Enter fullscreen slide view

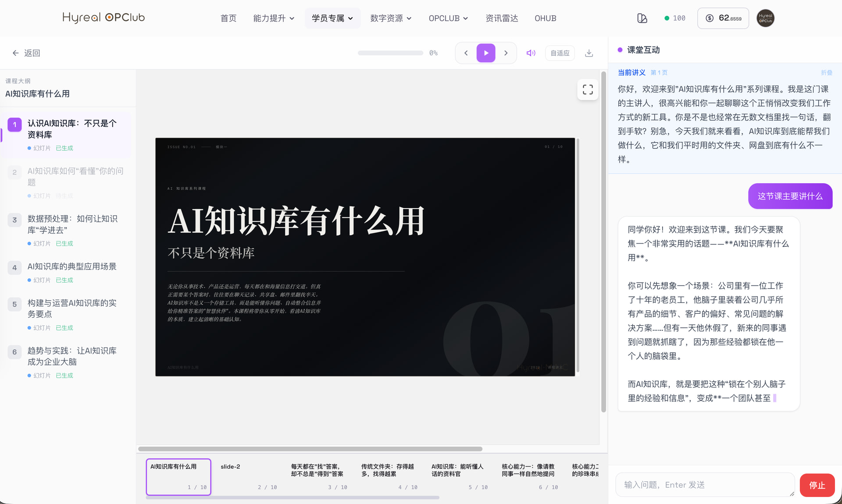click(588, 90)
